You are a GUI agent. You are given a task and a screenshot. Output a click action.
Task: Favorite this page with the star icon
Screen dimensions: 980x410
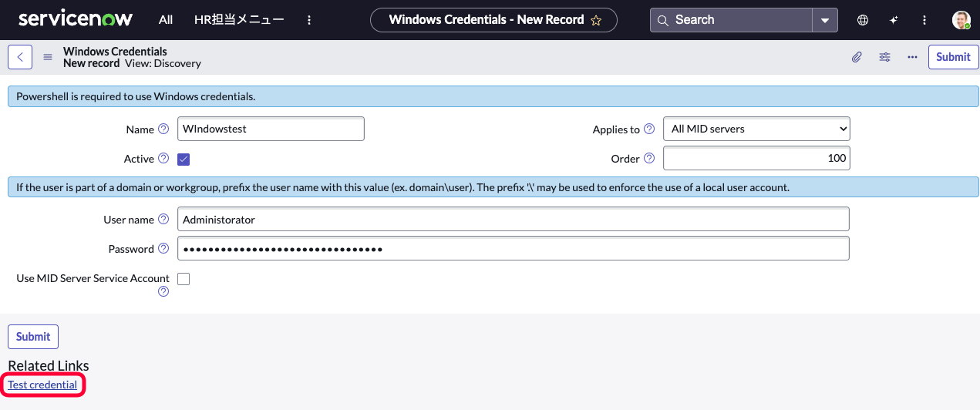[x=596, y=21]
